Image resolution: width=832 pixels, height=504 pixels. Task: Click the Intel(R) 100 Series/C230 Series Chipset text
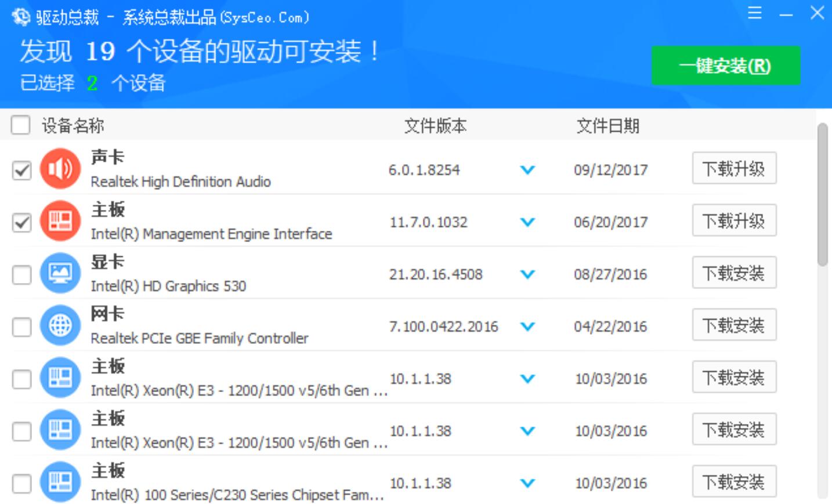238,495
